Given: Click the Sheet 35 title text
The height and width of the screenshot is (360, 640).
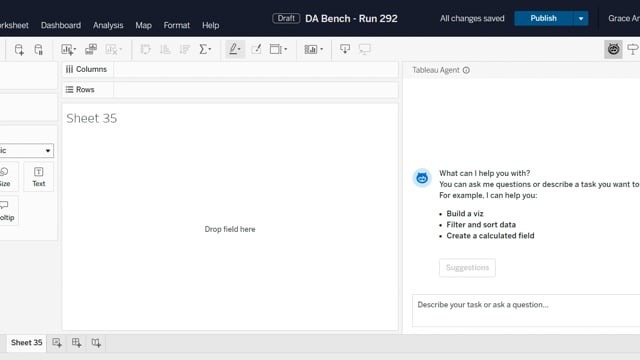Looking at the screenshot, I should coord(91,118).
